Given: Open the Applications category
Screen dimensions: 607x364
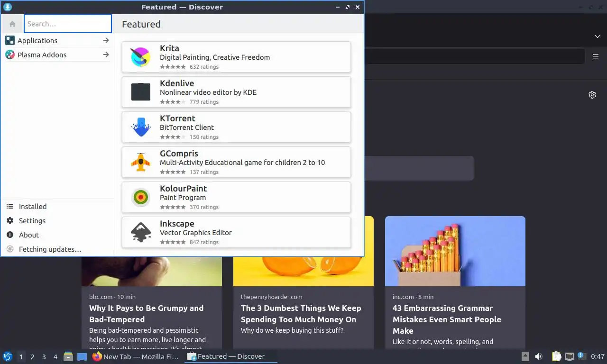Looking at the screenshot, I should [x=57, y=41].
